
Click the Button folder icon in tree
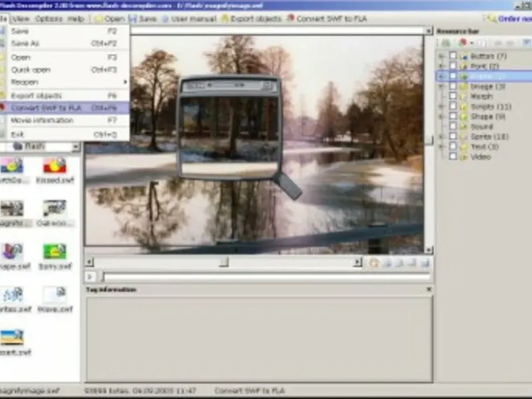(x=464, y=57)
